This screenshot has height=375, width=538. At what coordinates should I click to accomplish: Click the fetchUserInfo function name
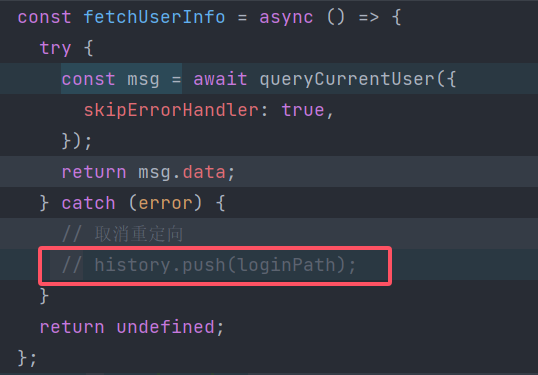[154, 17]
